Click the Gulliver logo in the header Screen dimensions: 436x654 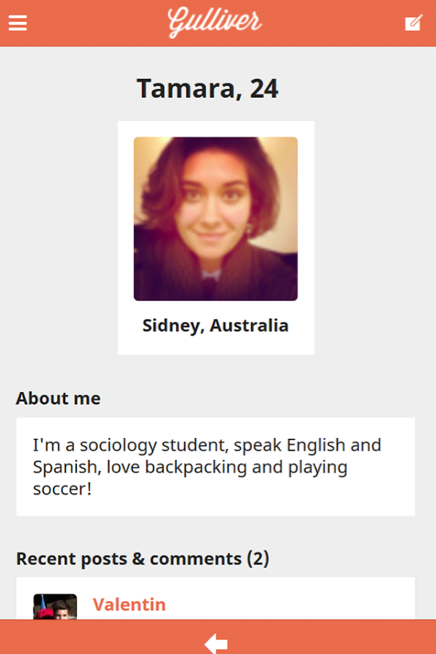tap(214, 22)
